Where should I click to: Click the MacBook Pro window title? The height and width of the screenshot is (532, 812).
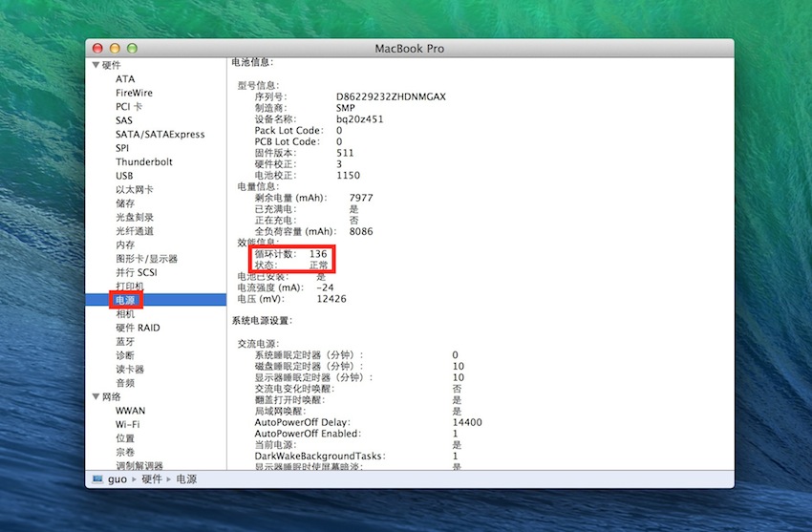[410, 49]
